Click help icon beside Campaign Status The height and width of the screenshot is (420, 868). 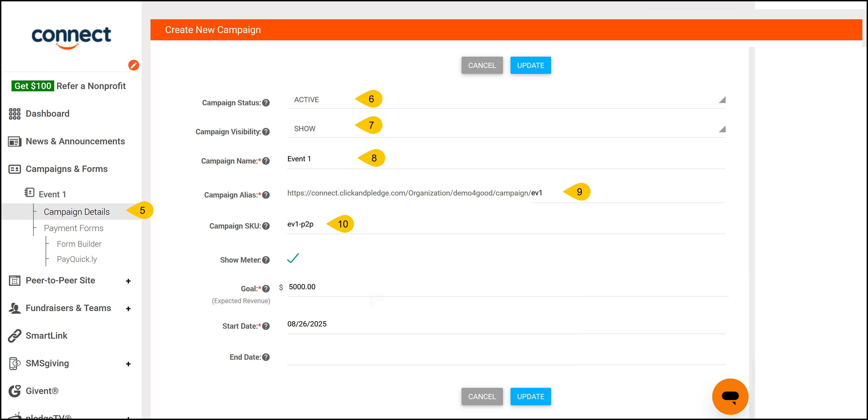click(266, 103)
